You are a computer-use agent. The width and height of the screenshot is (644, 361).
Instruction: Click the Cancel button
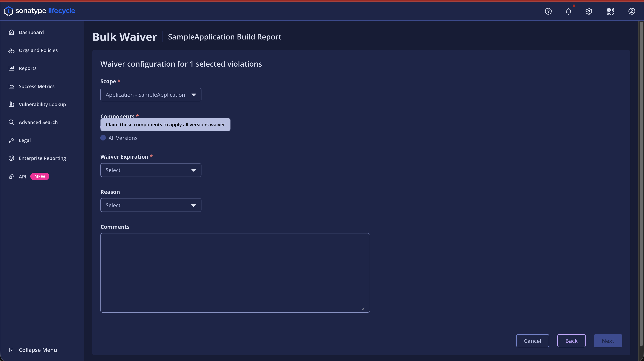[532, 341]
